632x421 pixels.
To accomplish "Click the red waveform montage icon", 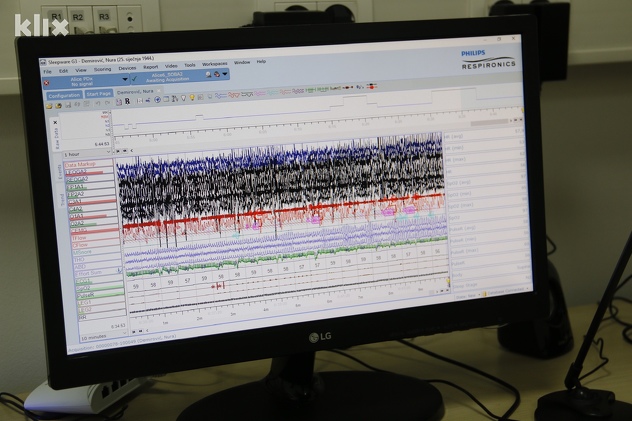I will click(x=234, y=95).
